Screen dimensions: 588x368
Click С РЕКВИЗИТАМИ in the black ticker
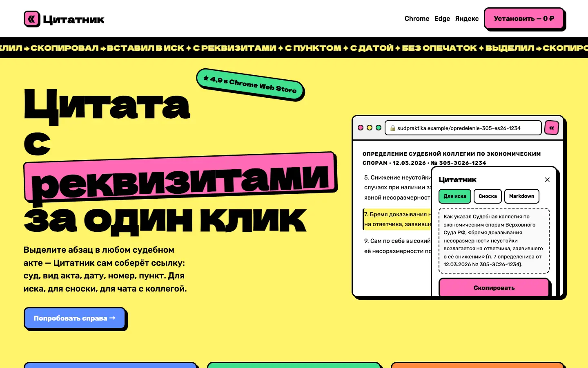click(x=235, y=48)
